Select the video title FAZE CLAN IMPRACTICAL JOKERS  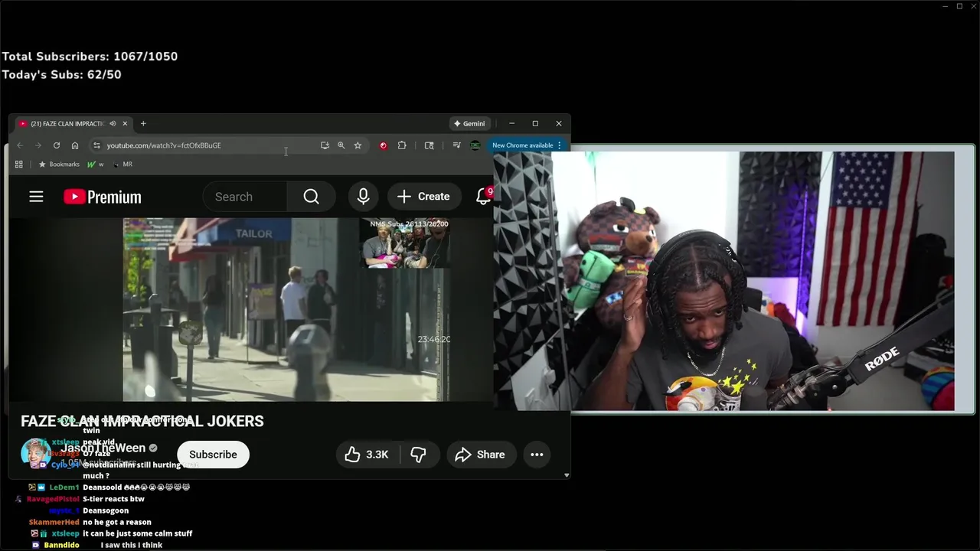click(142, 421)
